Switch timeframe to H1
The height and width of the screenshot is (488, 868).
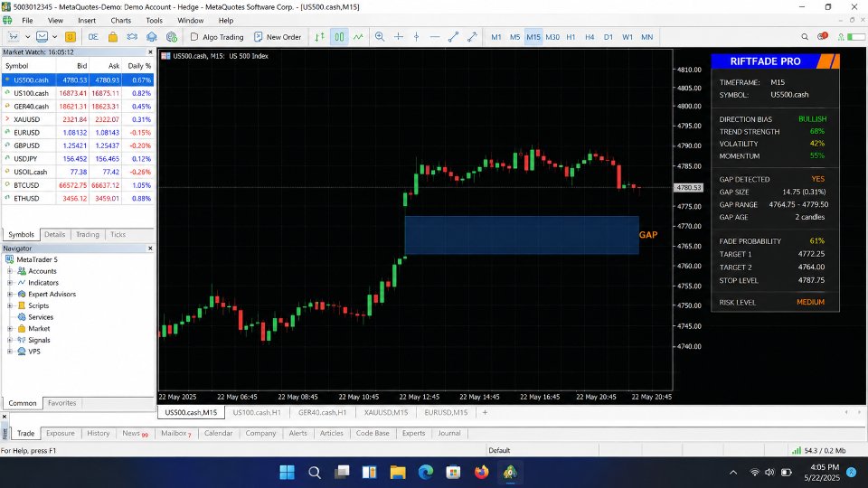point(571,37)
